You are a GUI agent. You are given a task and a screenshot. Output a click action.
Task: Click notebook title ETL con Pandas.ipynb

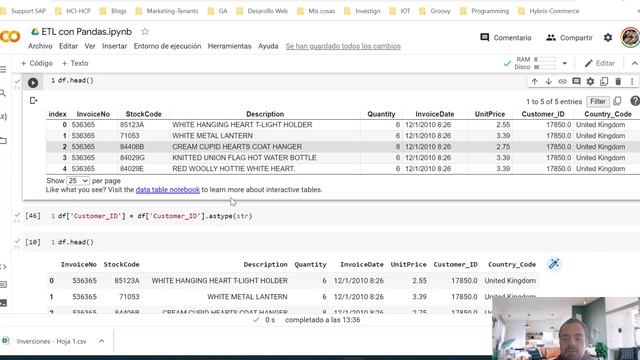(x=87, y=31)
